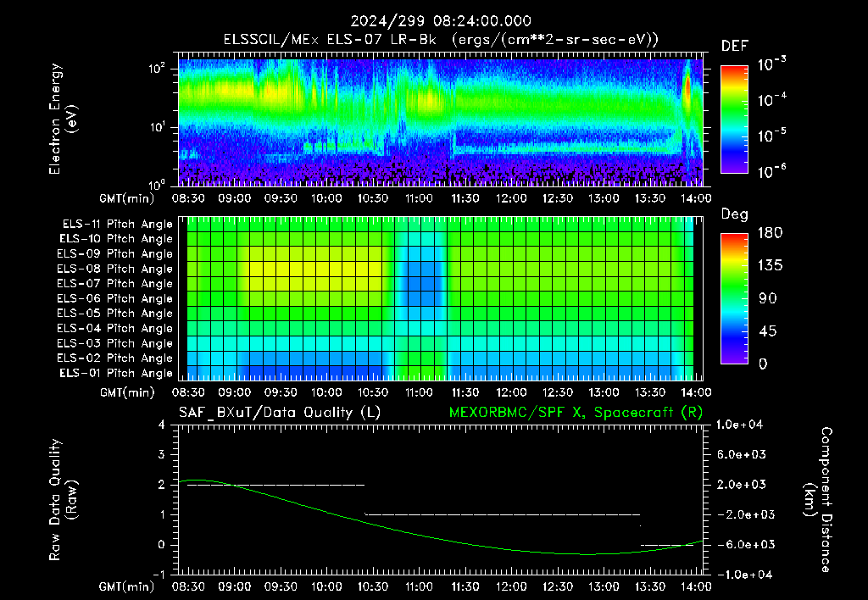The height and width of the screenshot is (600, 868).
Task: Click the 90 value on Deg scale
Action: point(768,298)
